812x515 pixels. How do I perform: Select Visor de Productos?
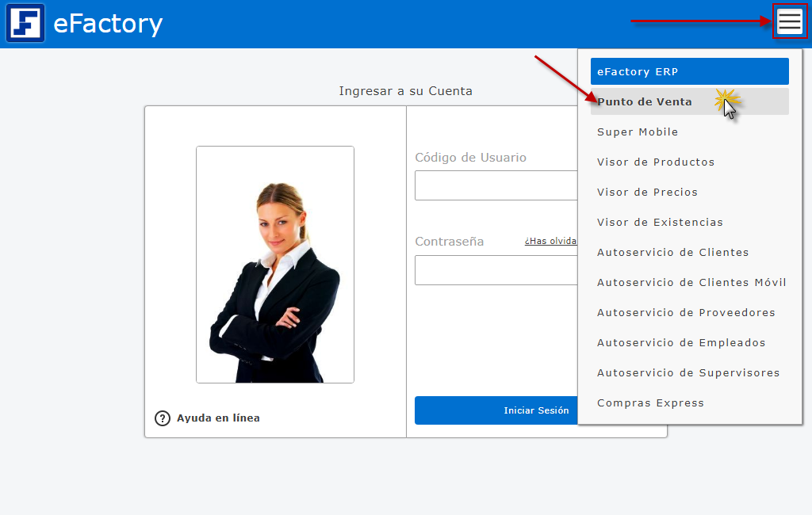tap(689, 162)
